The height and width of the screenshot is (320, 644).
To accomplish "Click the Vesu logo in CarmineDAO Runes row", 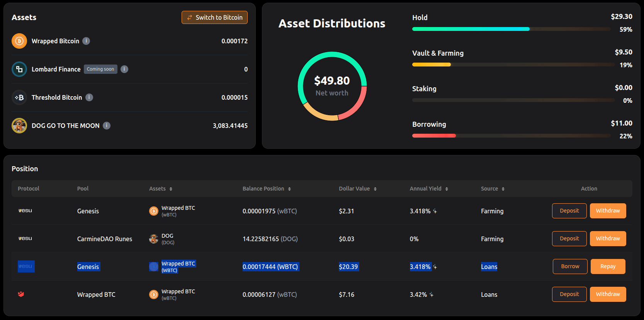I will [25, 238].
